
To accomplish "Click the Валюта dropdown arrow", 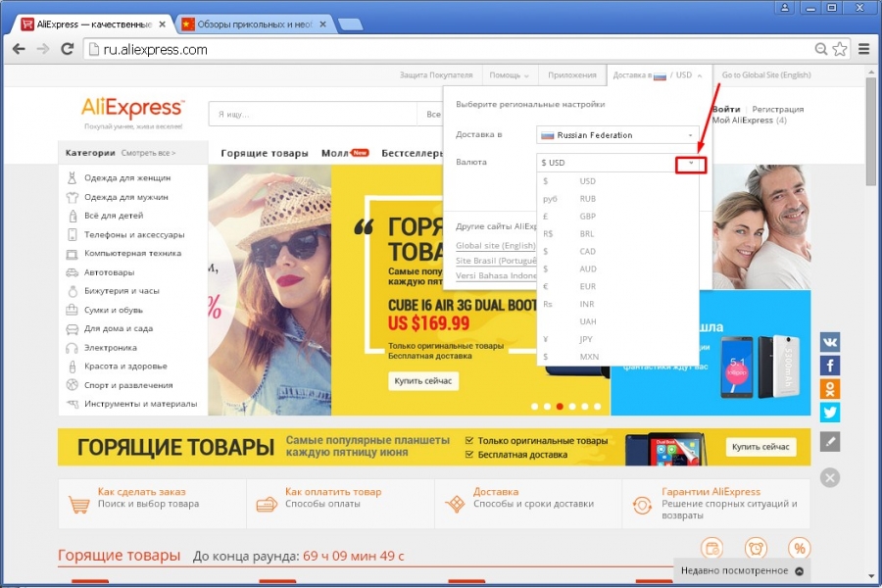I will pyautogui.click(x=691, y=163).
